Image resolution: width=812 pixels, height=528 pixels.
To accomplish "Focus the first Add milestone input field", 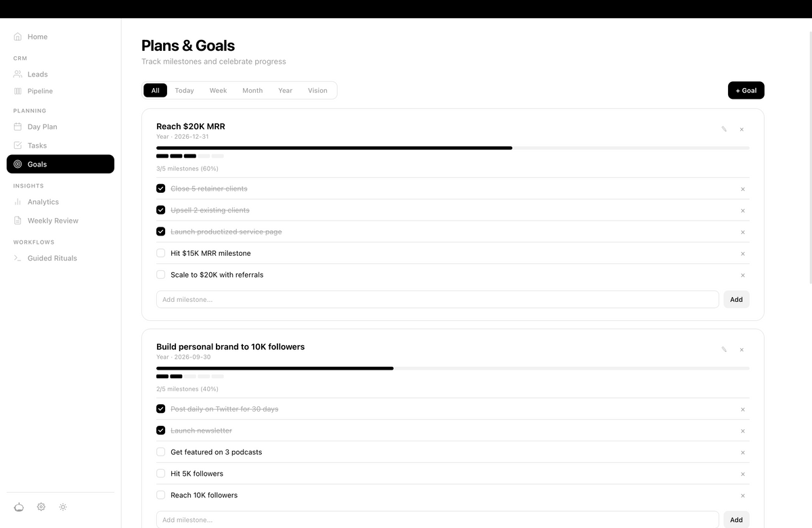I will 437,299.
